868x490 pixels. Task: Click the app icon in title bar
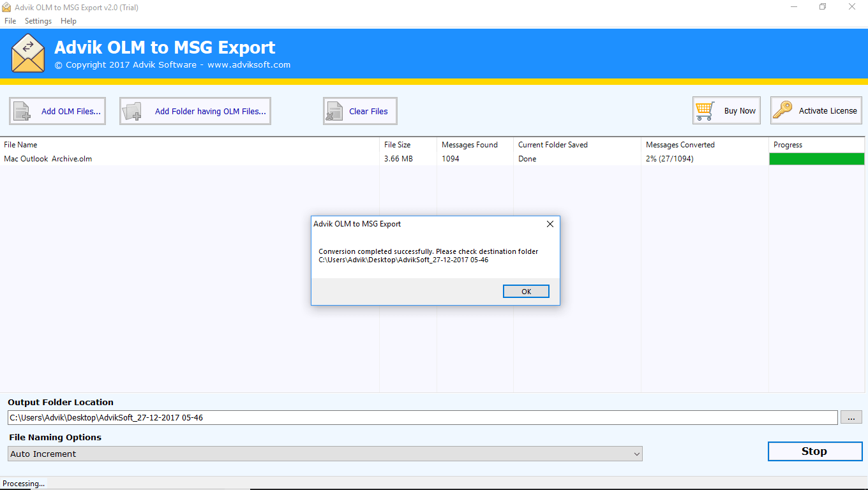click(x=6, y=7)
